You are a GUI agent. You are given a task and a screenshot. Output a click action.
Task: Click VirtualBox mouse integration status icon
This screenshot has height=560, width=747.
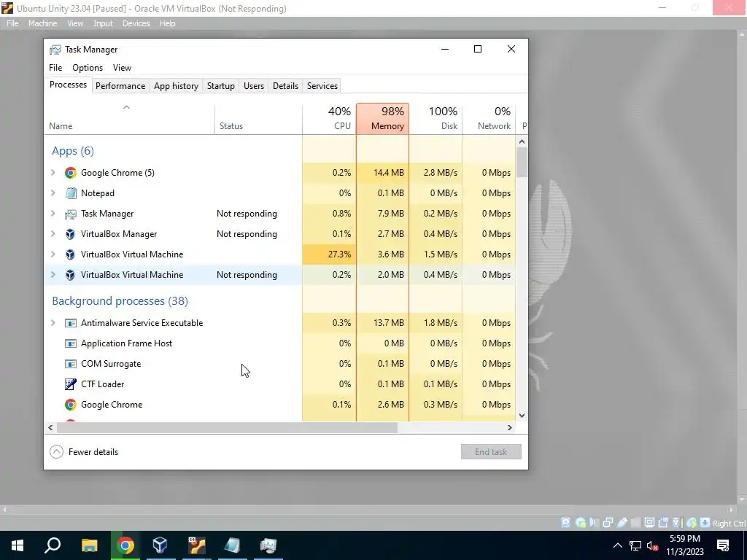[692, 523]
